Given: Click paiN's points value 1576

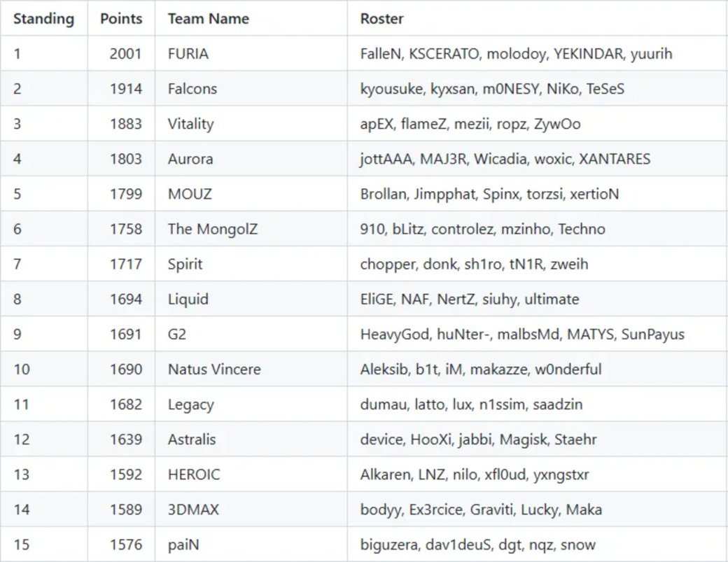Looking at the screenshot, I should coord(125,545).
